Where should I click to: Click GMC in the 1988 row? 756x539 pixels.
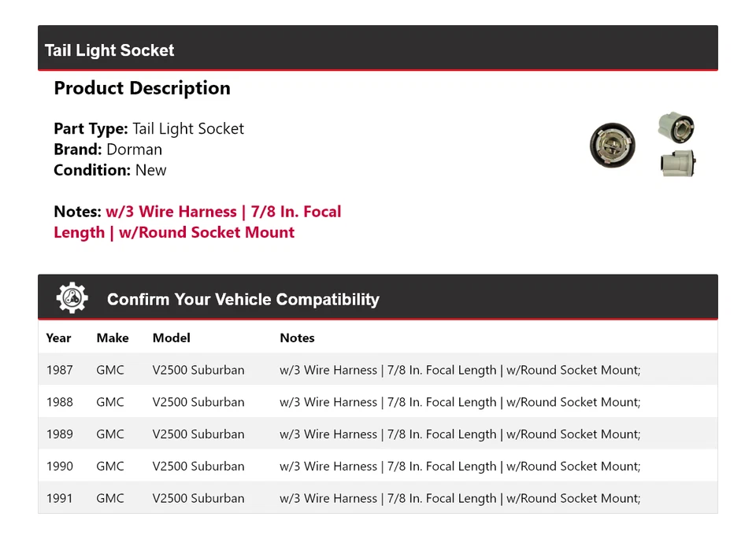(110, 402)
